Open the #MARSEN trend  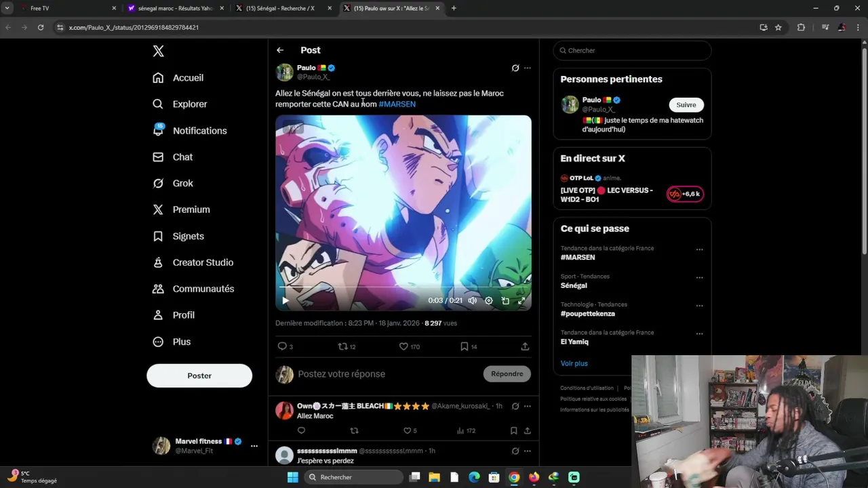pos(578,258)
